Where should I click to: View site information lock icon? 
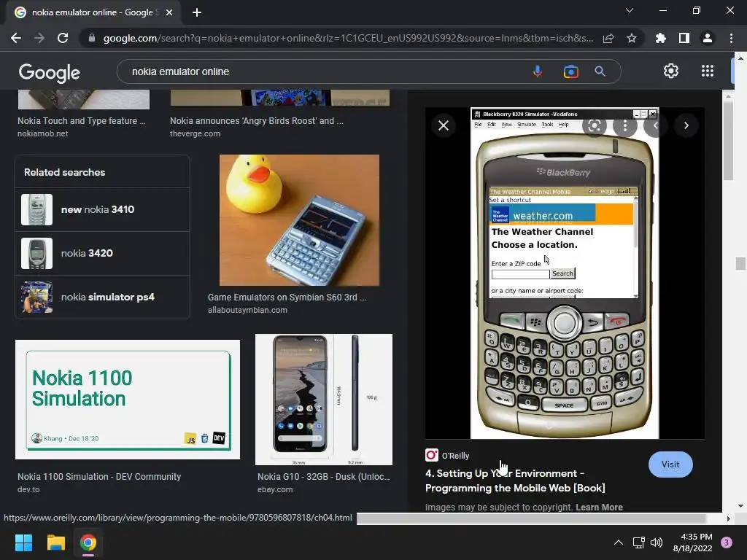pyautogui.click(x=92, y=38)
